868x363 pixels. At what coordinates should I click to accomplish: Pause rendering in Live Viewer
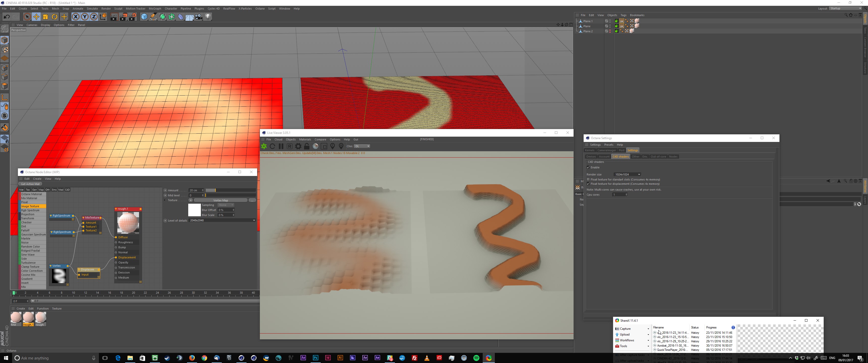click(281, 146)
